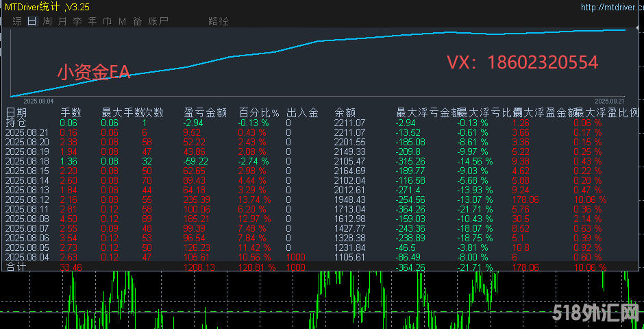The image size is (644, 329).
Task: Select the 持仓 open positions row
Action: [16, 123]
